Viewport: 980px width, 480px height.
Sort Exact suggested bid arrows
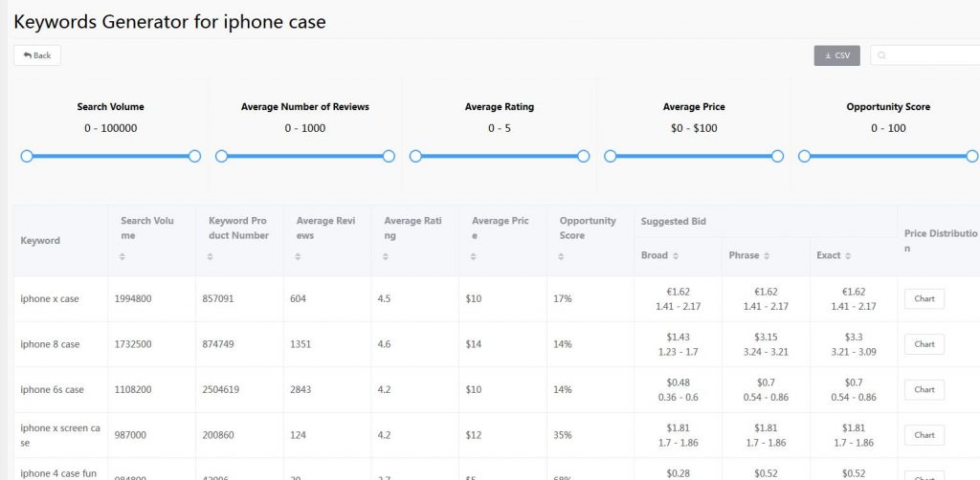coord(848,256)
